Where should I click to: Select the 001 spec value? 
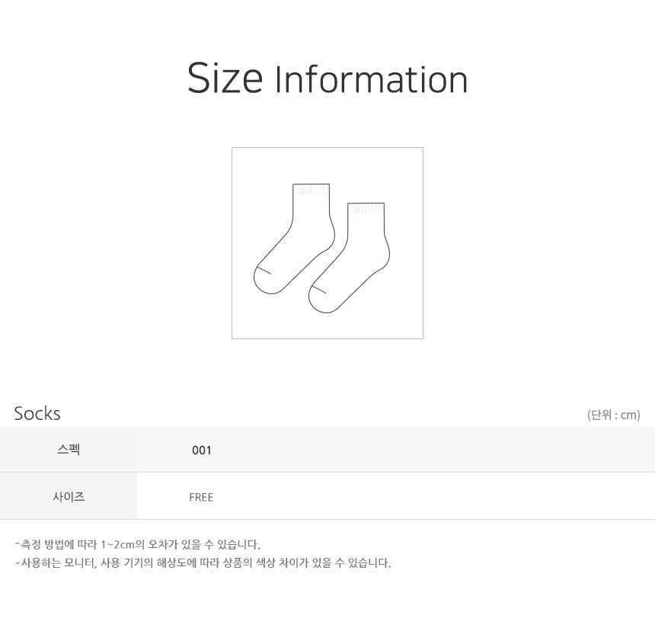pyautogui.click(x=202, y=450)
